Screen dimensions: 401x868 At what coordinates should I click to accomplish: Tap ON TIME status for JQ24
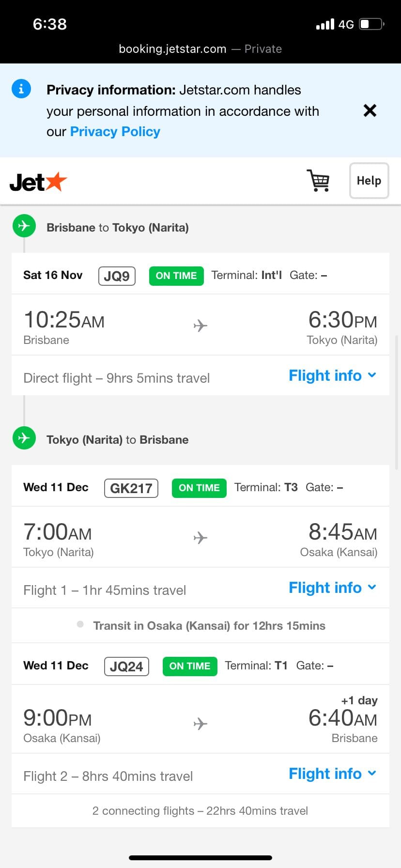(x=190, y=666)
